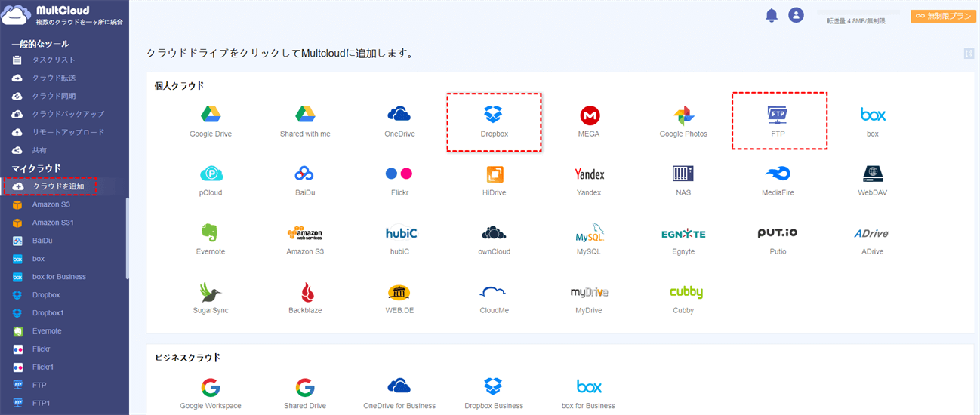This screenshot has height=415, width=980.
Task: Click the 無制限プラン upgrade button
Action: click(945, 16)
